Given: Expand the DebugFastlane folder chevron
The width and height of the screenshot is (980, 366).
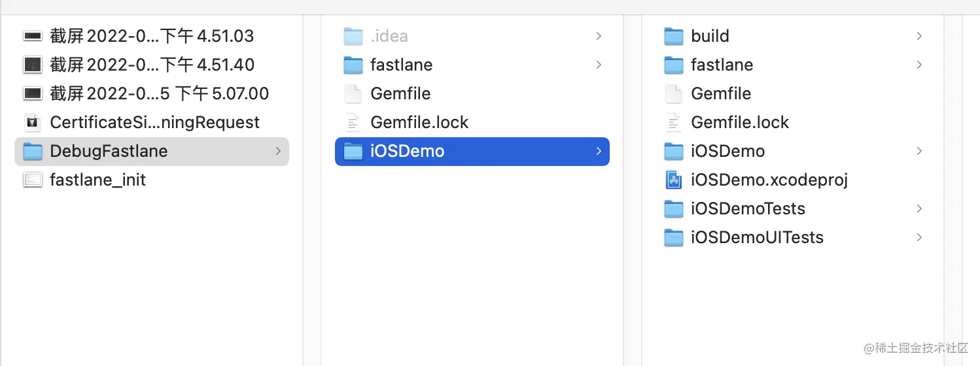Looking at the screenshot, I should pos(278,151).
